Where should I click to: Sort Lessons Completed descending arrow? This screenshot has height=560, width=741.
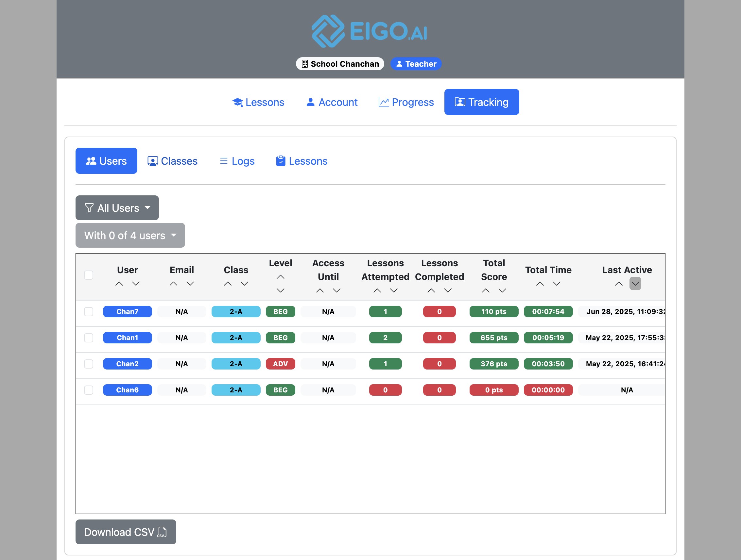pos(448,290)
